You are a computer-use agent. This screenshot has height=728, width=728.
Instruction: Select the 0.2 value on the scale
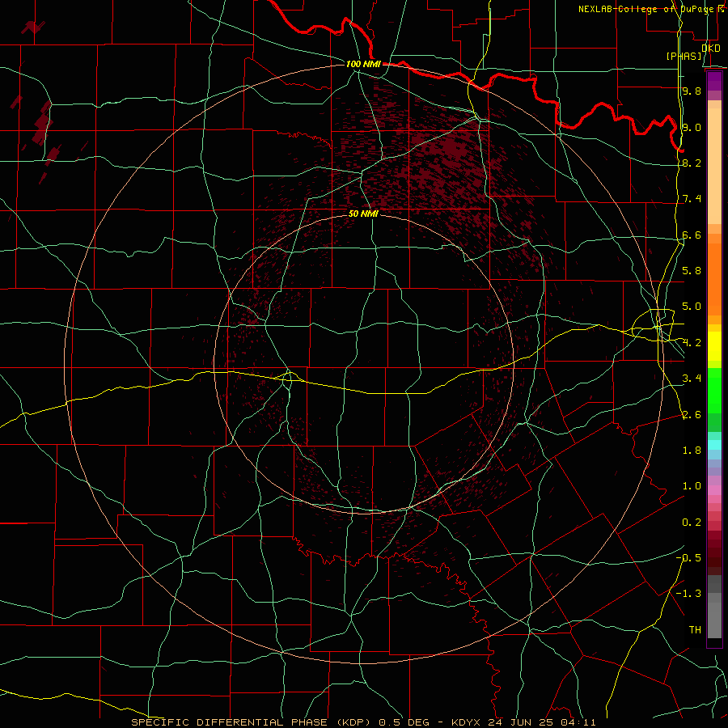point(692,523)
